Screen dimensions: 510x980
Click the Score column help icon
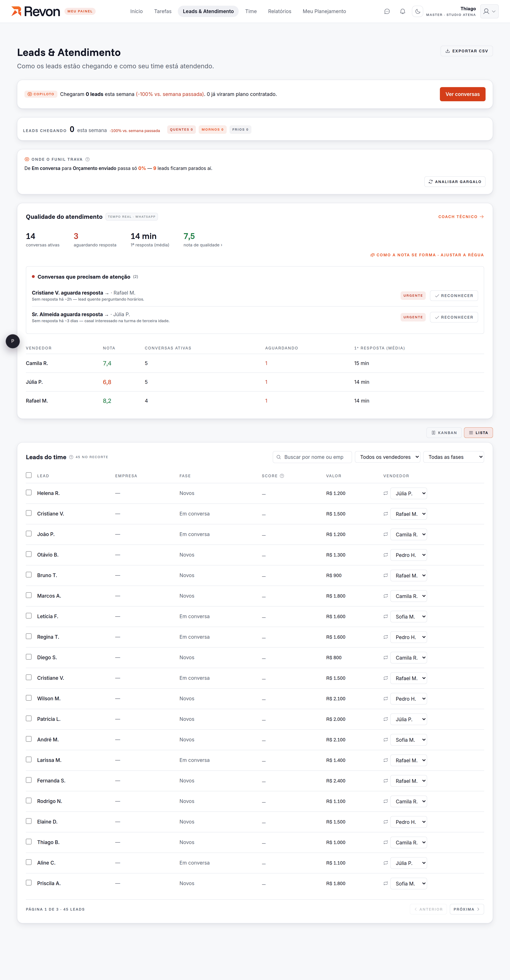point(282,476)
